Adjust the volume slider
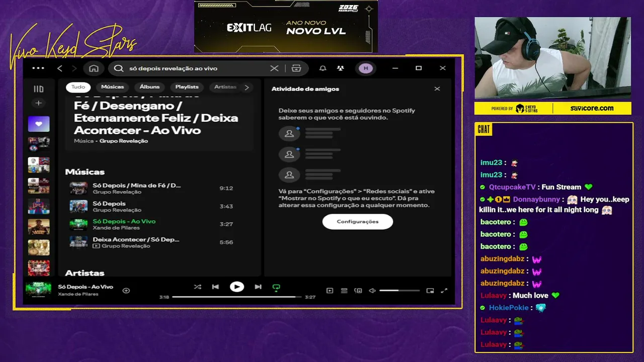This screenshot has width=644, height=362. (399, 290)
